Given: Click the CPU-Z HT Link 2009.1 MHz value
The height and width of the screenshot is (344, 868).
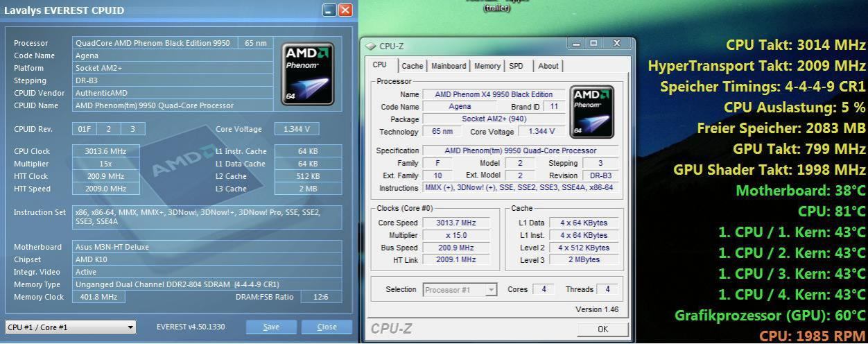Looking at the screenshot, I should click(456, 260).
